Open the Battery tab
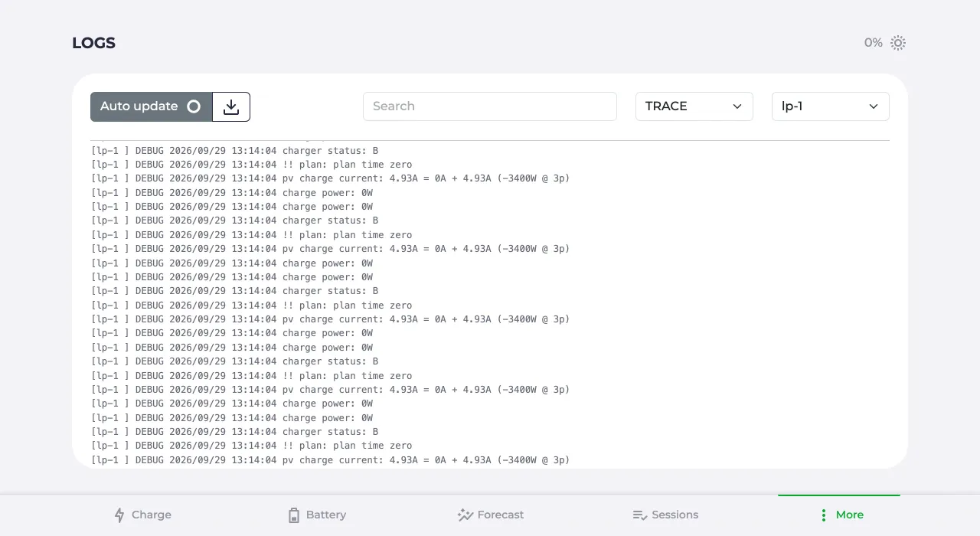 (317, 515)
